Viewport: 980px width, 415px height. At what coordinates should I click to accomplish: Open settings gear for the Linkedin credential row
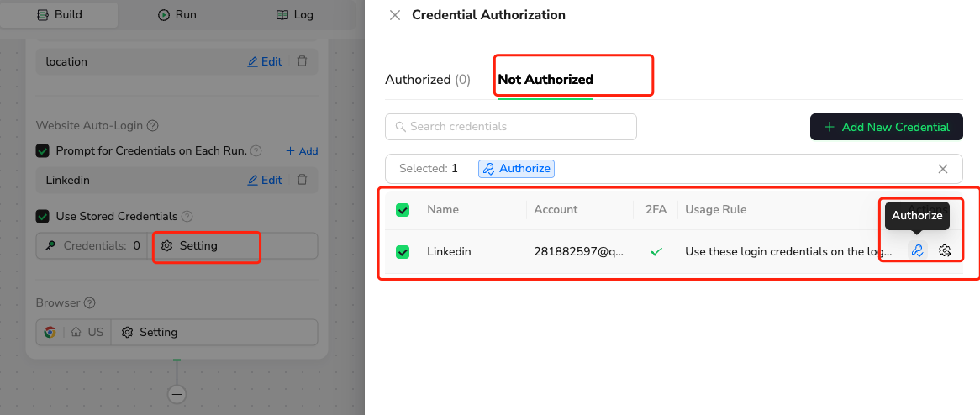coord(945,250)
